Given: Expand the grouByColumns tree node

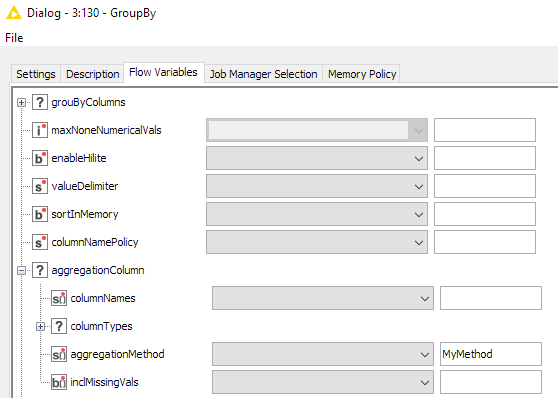Looking at the screenshot, I should point(21,103).
